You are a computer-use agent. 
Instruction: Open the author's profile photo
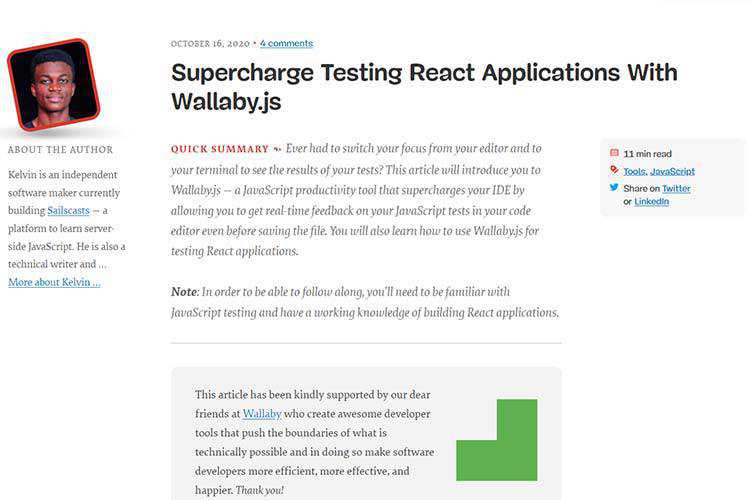tap(53, 85)
